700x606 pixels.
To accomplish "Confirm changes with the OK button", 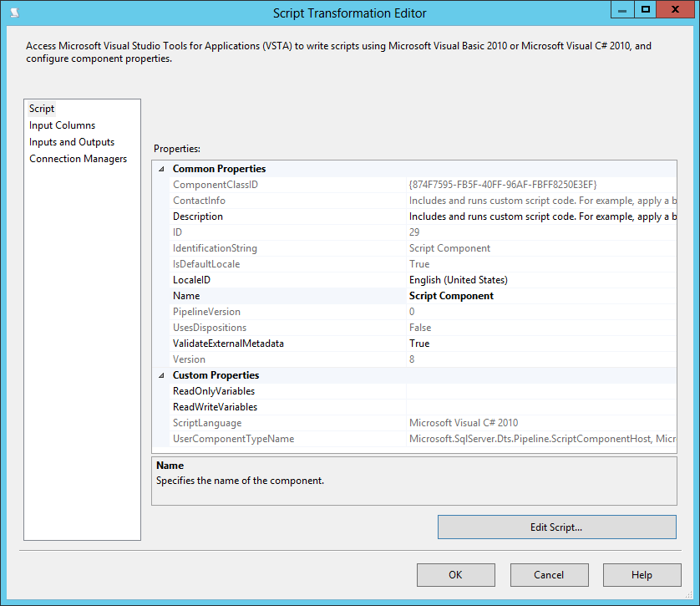I will (455, 574).
